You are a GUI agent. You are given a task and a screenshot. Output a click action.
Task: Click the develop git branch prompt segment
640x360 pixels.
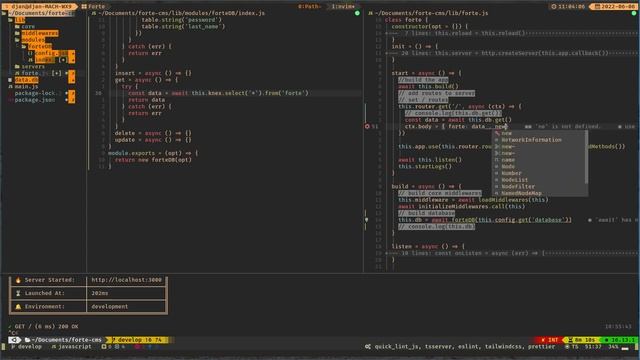[x=138, y=340]
